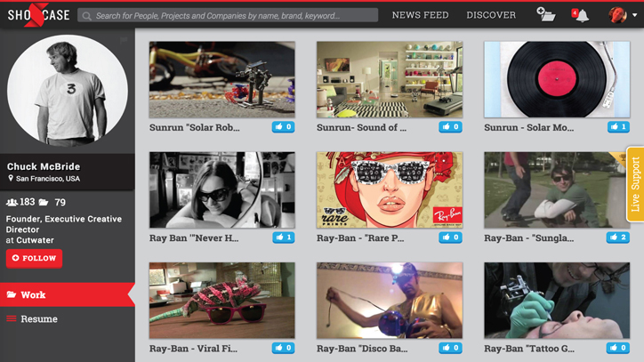The image size is (644, 362).
Task: Click the Ray-Ban - Viral Fi... title
Action: [x=193, y=349]
